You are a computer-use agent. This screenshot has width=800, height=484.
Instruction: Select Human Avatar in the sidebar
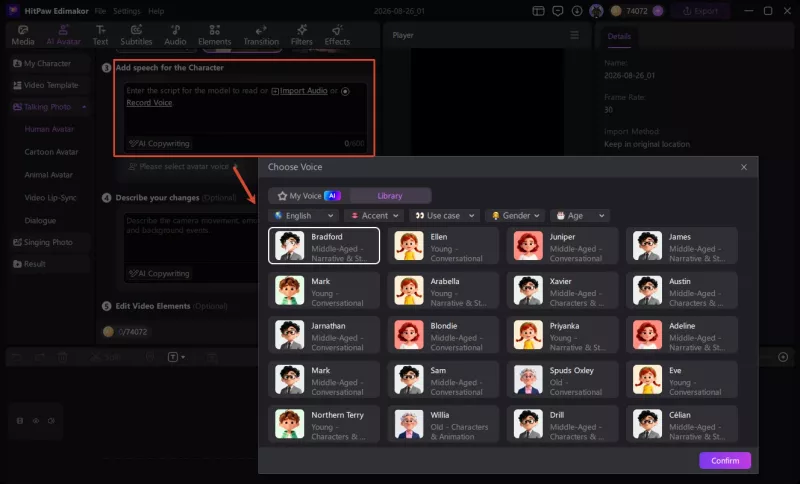49,130
